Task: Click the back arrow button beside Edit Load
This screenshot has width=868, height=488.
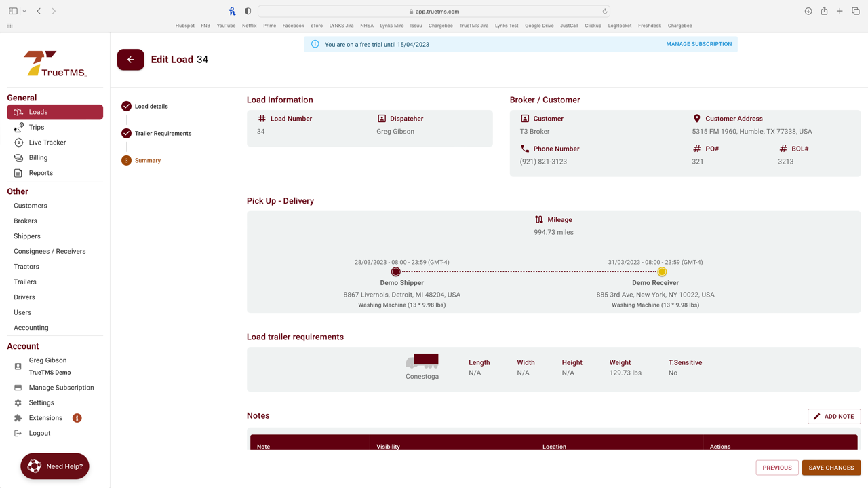Action: (x=130, y=60)
